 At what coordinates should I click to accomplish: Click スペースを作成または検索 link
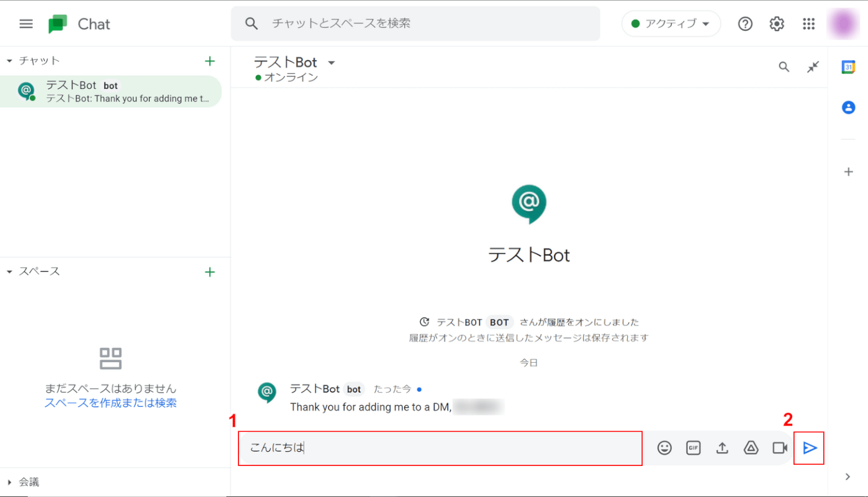point(111,403)
